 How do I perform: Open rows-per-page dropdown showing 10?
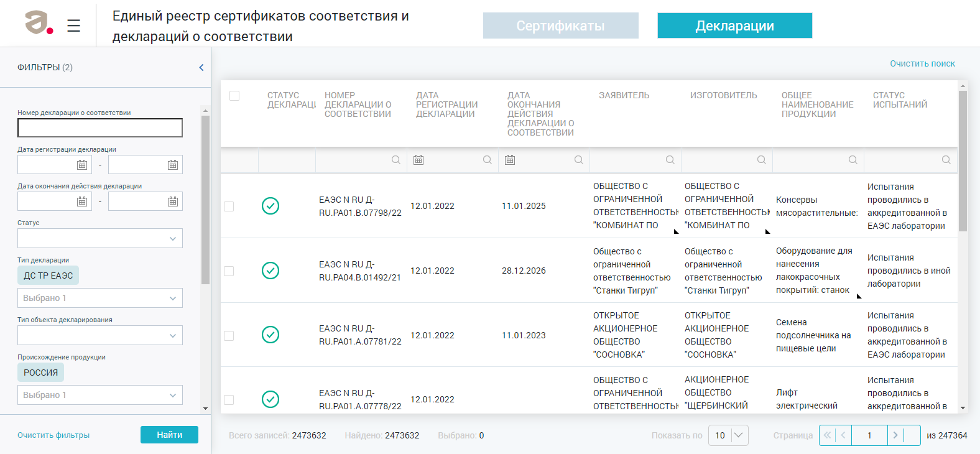pos(728,435)
